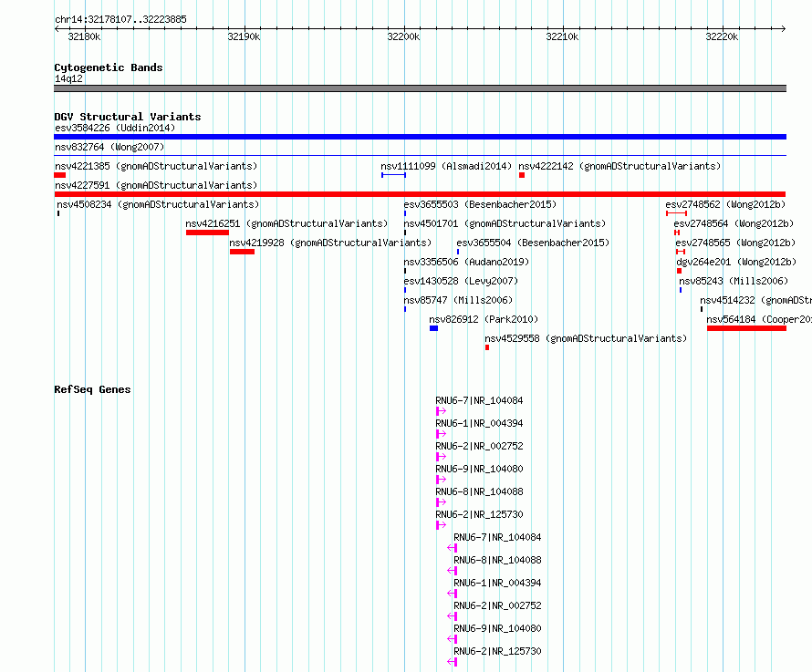Screen dimensions: 812x672
Task: Open variant label nsv85747 (Mills2006)
Action: click(458, 300)
